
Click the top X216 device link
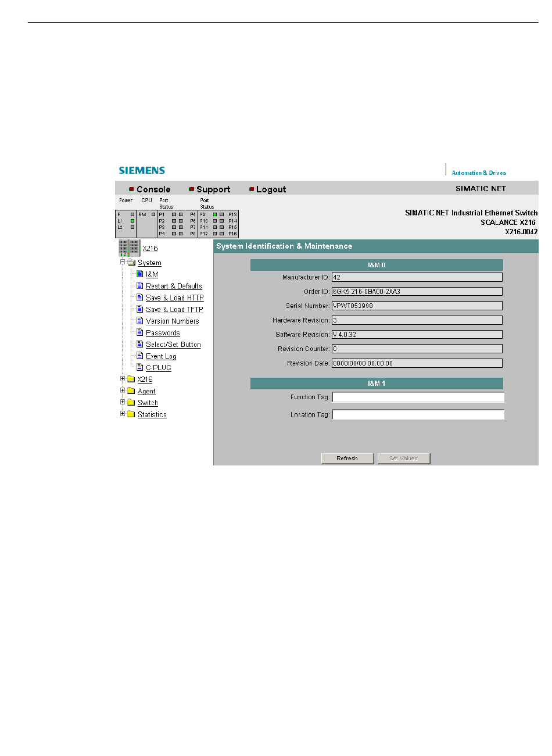(x=150, y=248)
